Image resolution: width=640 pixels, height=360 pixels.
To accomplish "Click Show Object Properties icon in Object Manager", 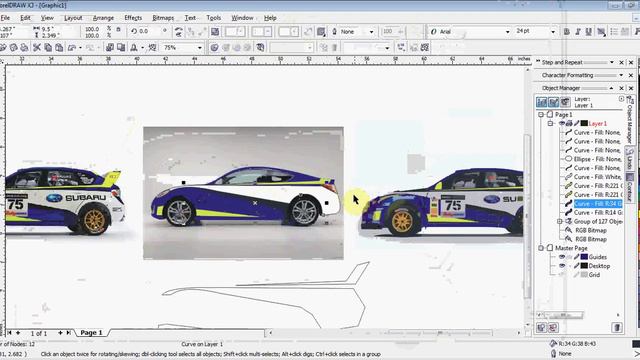I will [542, 102].
